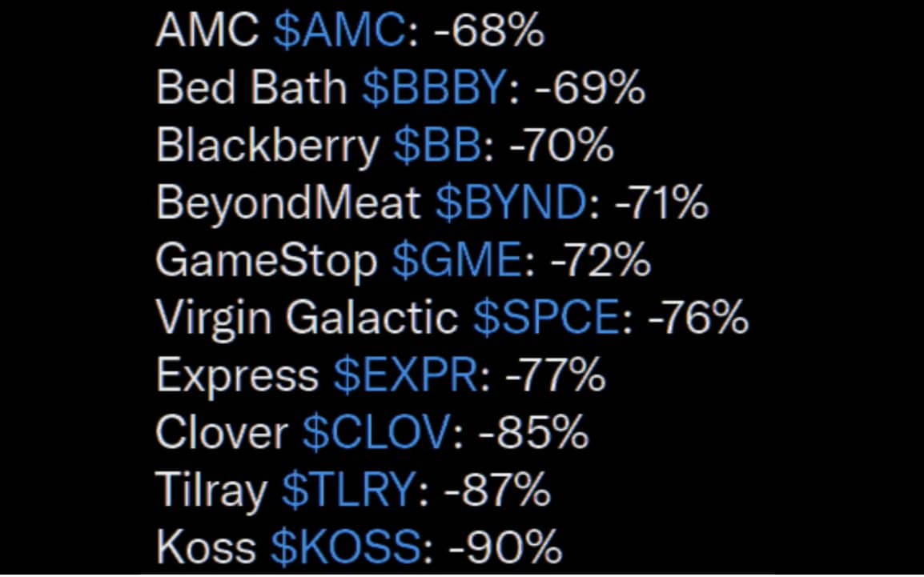Click the -85% value for Clover
The width and height of the screenshot is (924, 577).
tap(533, 433)
